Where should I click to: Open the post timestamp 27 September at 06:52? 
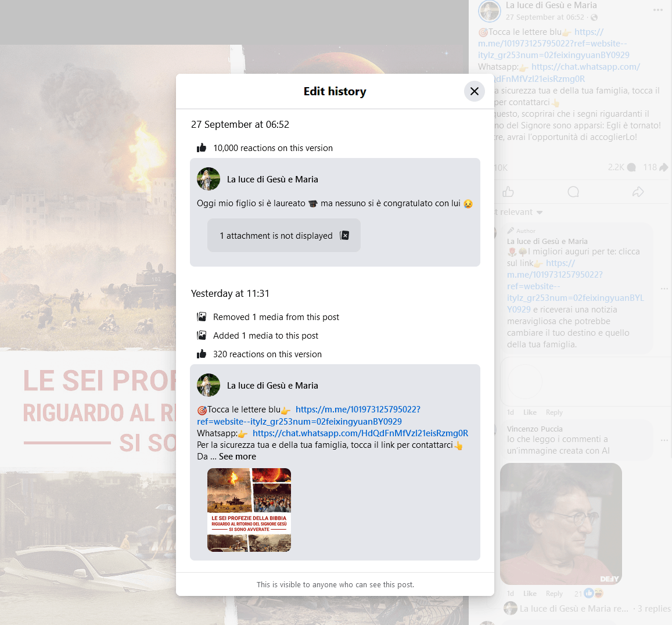pyautogui.click(x=545, y=17)
